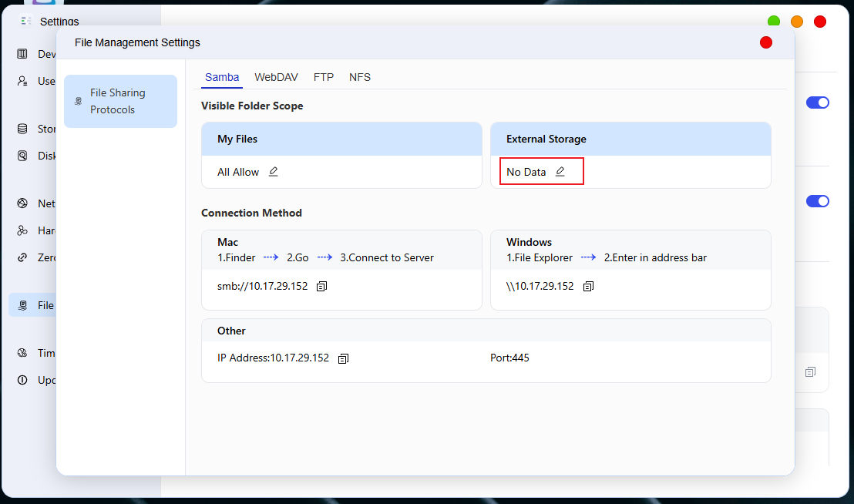Copy the IP Address 10.17.29.152 value
Viewport: 854px width, 504px height.
(x=343, y=358)
